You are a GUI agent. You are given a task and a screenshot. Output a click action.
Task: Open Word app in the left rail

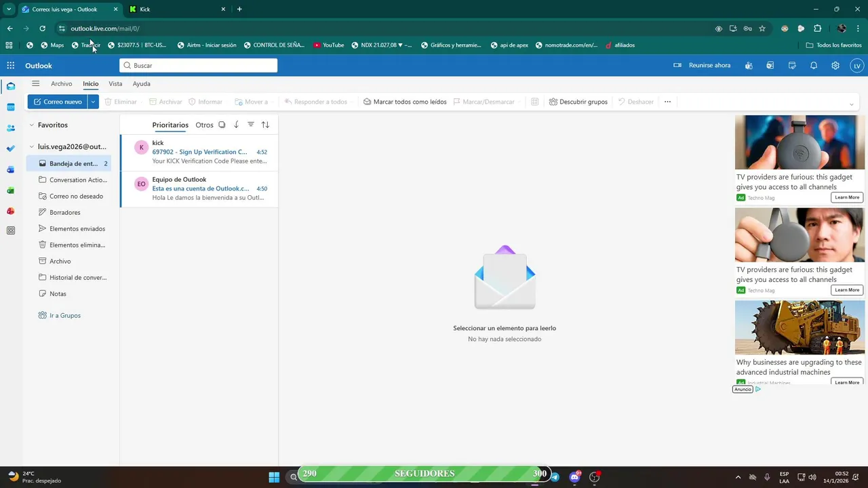click(10, 169)
